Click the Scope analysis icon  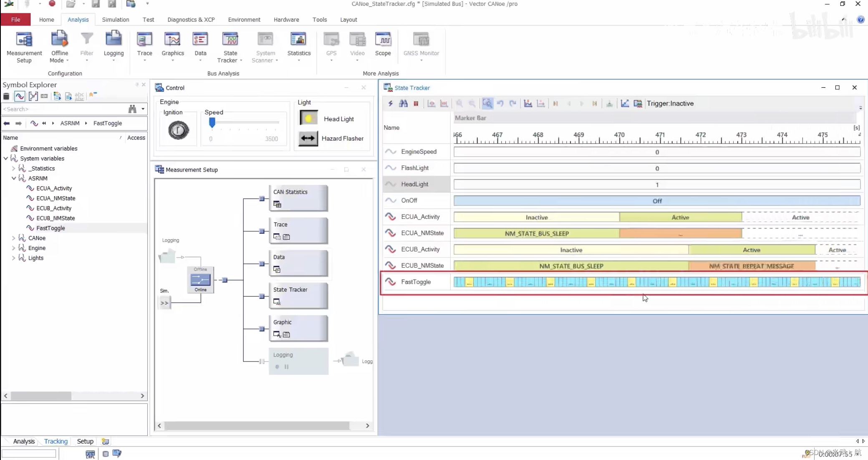pyautogui.click(x=383, y=40)
